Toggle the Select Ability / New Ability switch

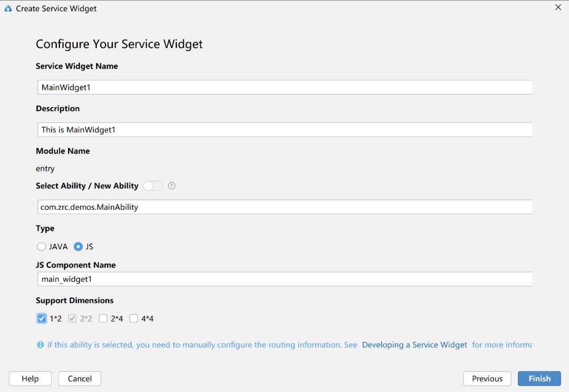(153, 186)
